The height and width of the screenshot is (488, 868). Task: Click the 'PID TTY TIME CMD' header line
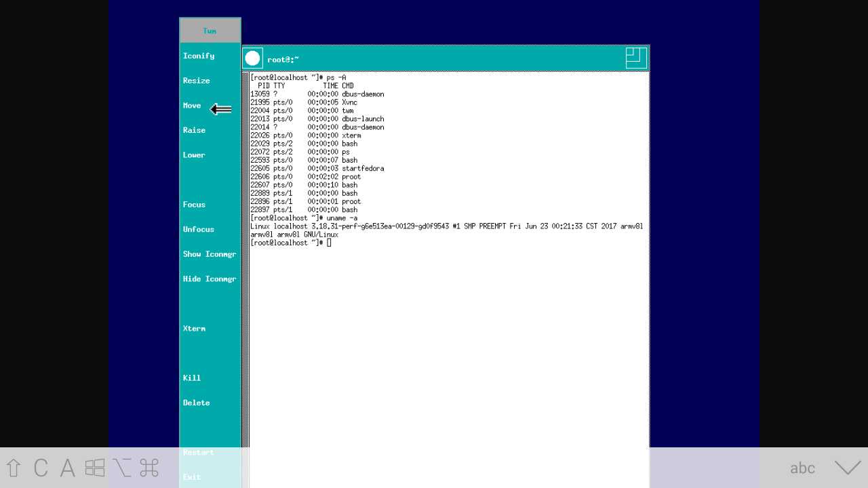click(x=306, y=86)
